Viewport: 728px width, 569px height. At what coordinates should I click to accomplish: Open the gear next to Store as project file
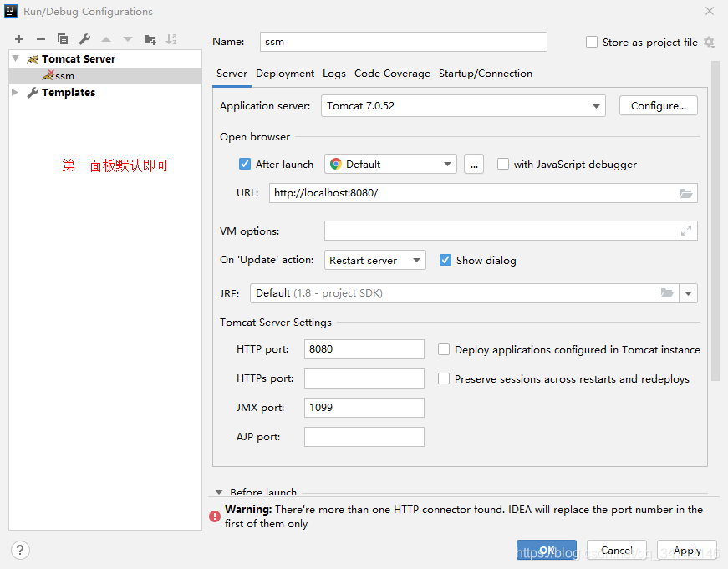coord(709,43)
